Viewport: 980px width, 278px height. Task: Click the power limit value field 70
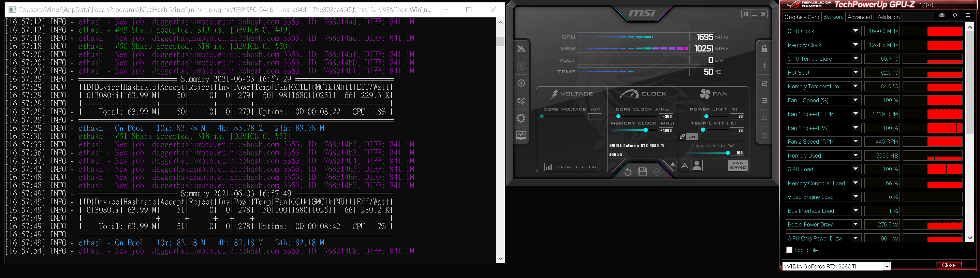[737, 116]
